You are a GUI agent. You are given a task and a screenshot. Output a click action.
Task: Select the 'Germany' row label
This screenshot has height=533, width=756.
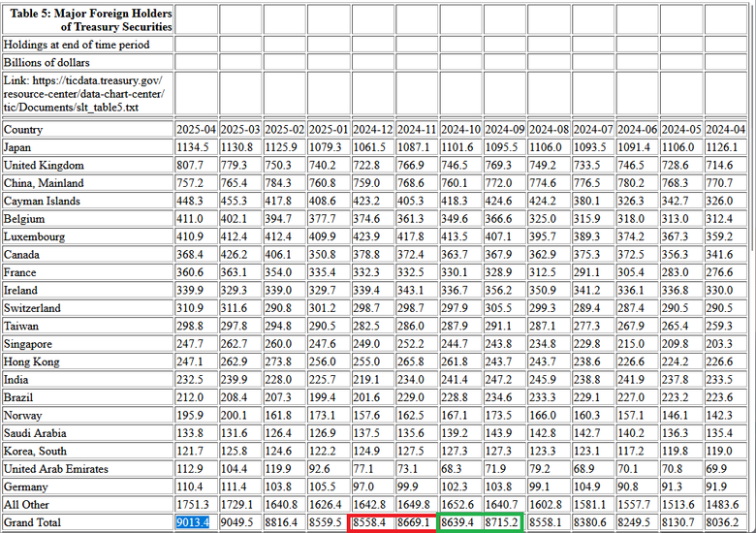[26, 486]
